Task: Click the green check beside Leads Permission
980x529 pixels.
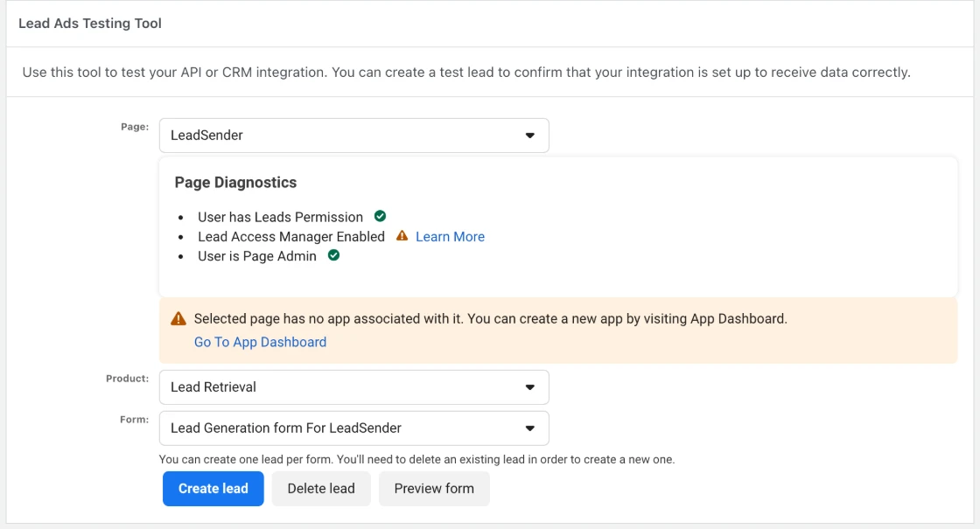Action: click(380, 216)
